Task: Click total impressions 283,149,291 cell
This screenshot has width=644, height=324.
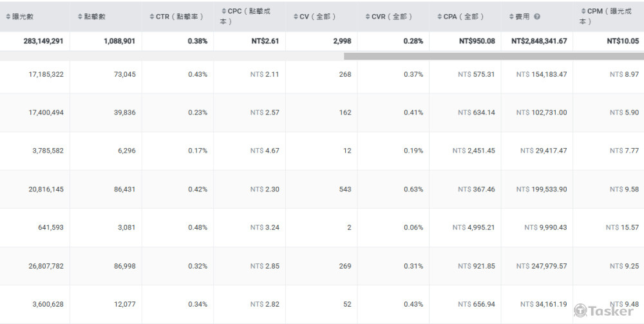Action: (x=39, y=41)
